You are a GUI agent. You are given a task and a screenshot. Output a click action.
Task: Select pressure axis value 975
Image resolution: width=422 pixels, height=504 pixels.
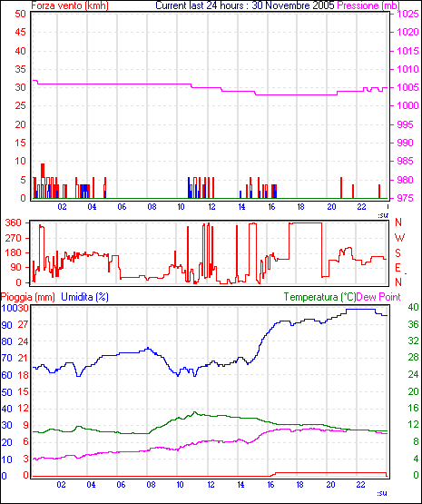(x=406, y=198)
